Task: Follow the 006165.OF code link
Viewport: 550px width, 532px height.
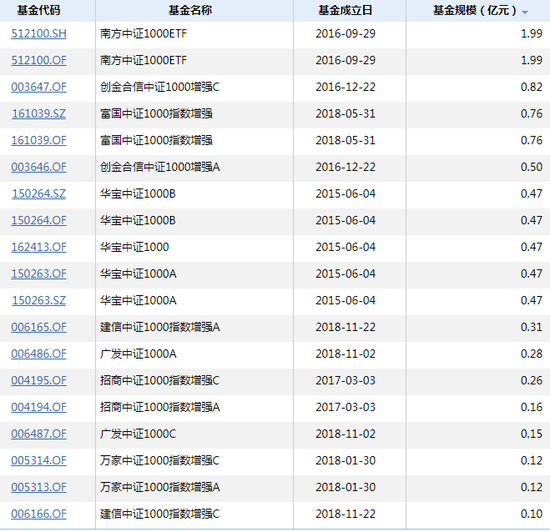Action: pos(39,327)
